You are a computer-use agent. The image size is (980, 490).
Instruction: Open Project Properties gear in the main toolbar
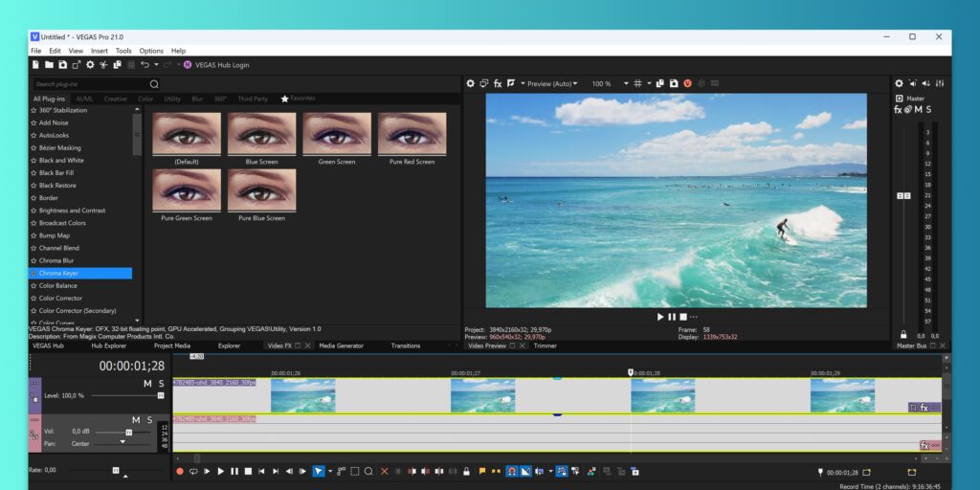point(90,65)
